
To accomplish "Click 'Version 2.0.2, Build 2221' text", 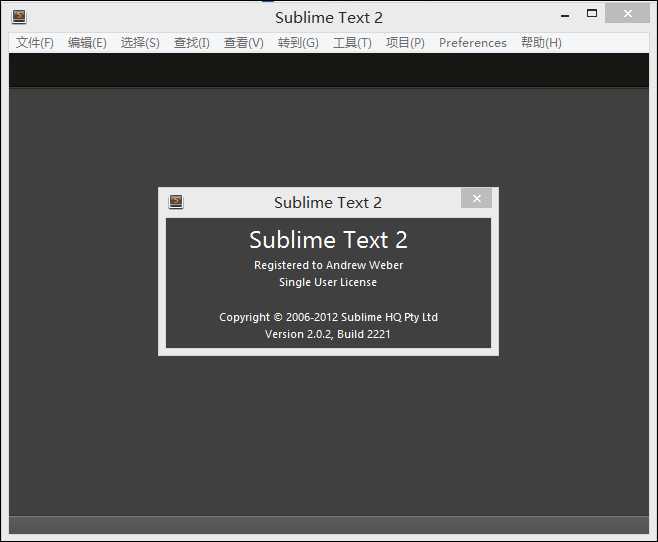I will (x=328, y=334).
